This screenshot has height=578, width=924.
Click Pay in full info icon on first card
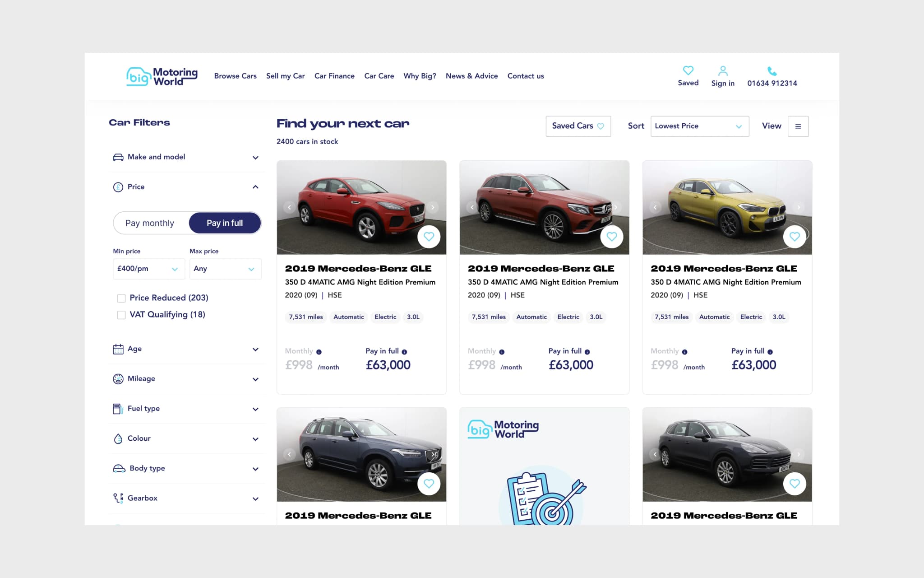404,352
